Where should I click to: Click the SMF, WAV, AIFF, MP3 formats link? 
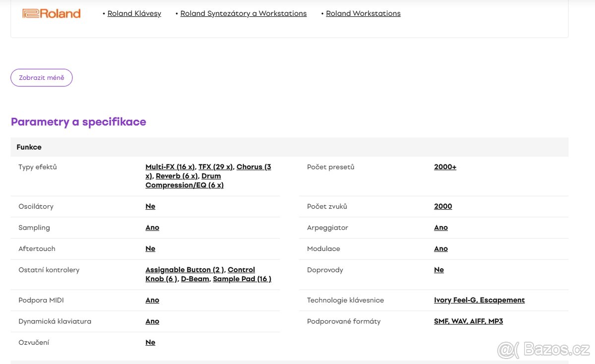[x=468, y=321]
